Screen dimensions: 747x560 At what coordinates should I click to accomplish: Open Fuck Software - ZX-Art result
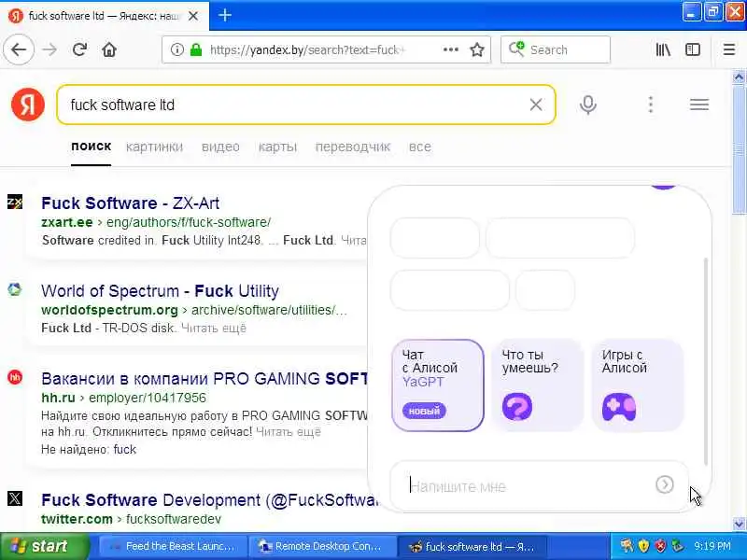[x=130, y=203]
